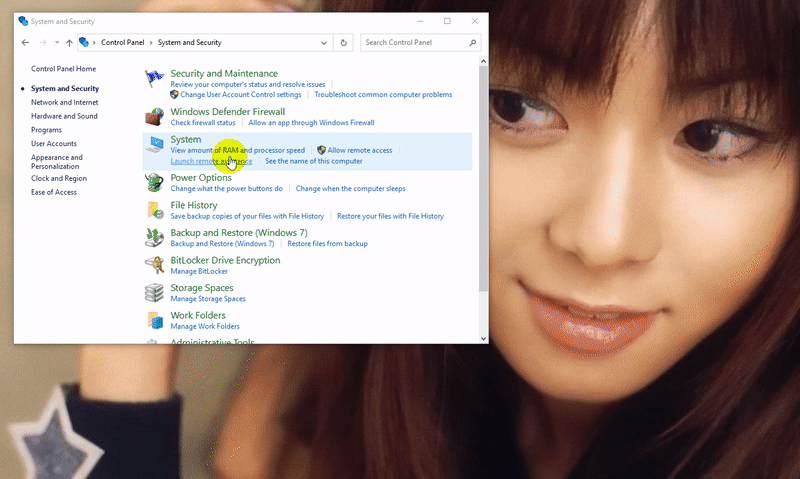Screen dimensions: 800x479
Task: Open File History heading
Action: point(194,205)
